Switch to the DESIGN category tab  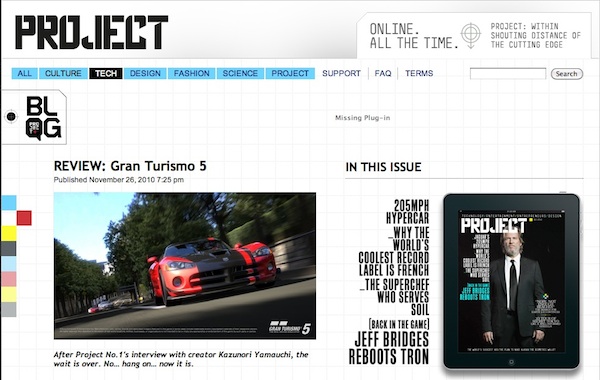coord(145,73)
